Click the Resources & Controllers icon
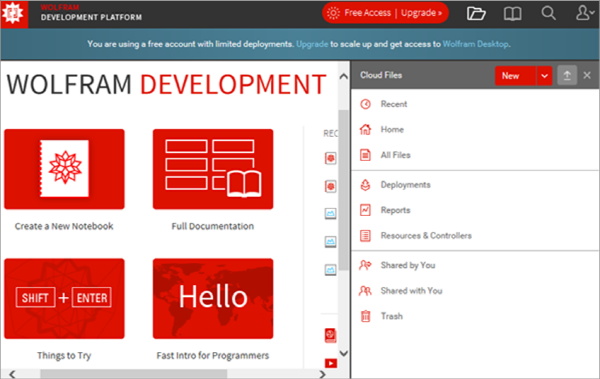Screen dimensions: 600x379 click(365, 236)
